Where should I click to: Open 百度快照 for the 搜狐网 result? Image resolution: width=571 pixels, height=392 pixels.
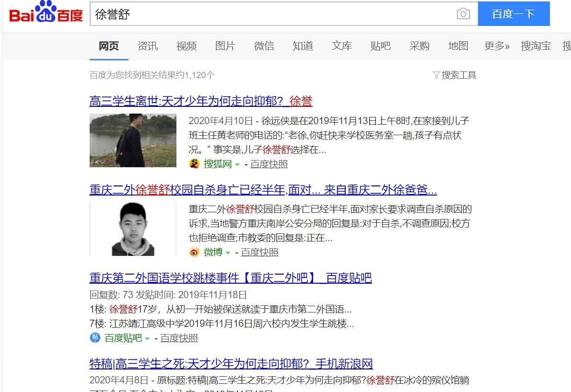(269, 164)
